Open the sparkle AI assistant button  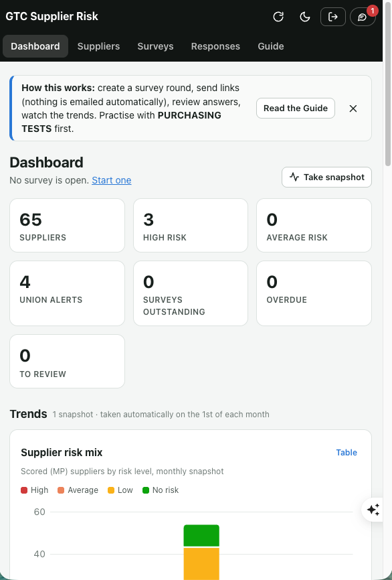point(373,510)
